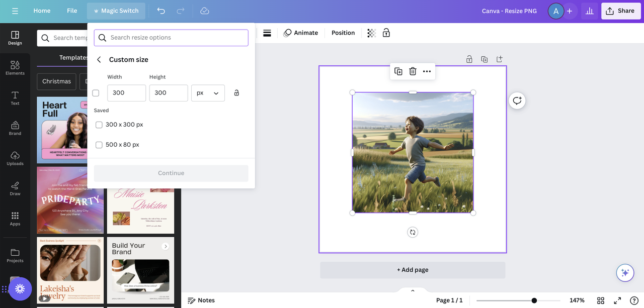Screen dimensions: 644x308
Task: Lock the page above the canvas
Action: click(469, 59)
